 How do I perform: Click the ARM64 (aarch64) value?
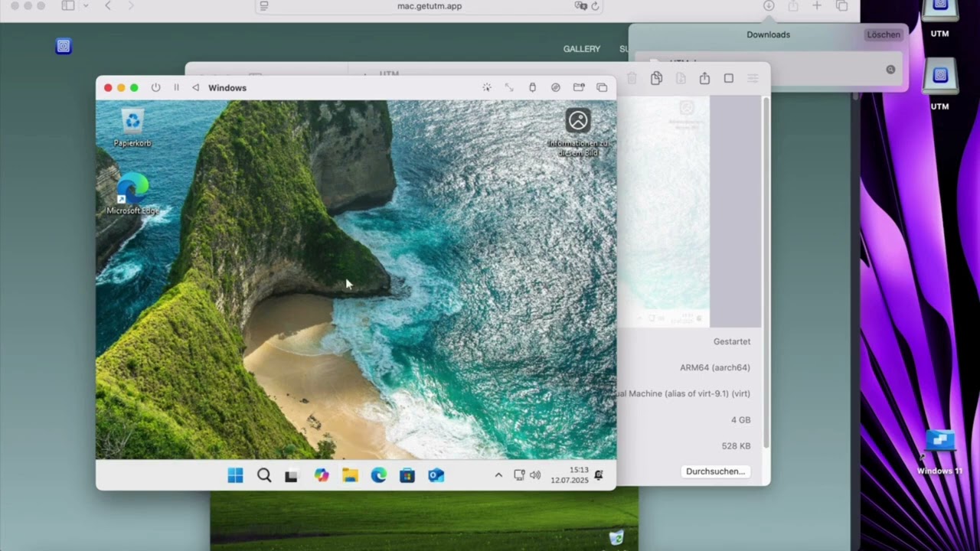715,367
